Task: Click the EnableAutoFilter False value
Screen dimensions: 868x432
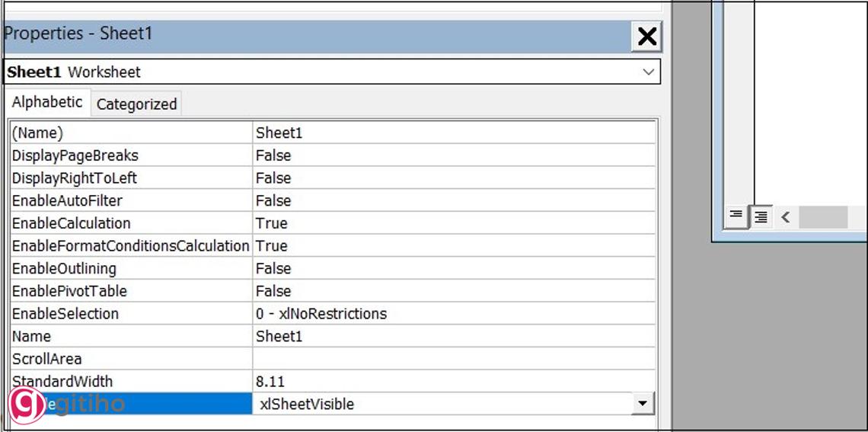Action: tap(453, 200)
